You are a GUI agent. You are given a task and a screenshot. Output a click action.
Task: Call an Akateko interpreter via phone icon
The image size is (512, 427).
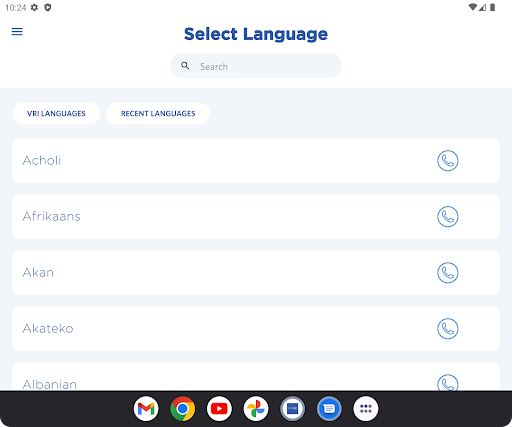click(x=448, y=329)
